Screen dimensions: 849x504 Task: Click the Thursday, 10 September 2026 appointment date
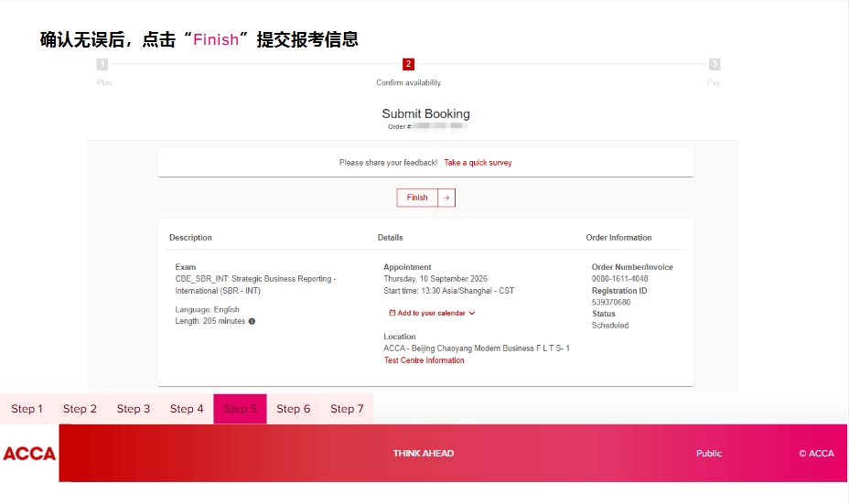click(x=435, y=279)
